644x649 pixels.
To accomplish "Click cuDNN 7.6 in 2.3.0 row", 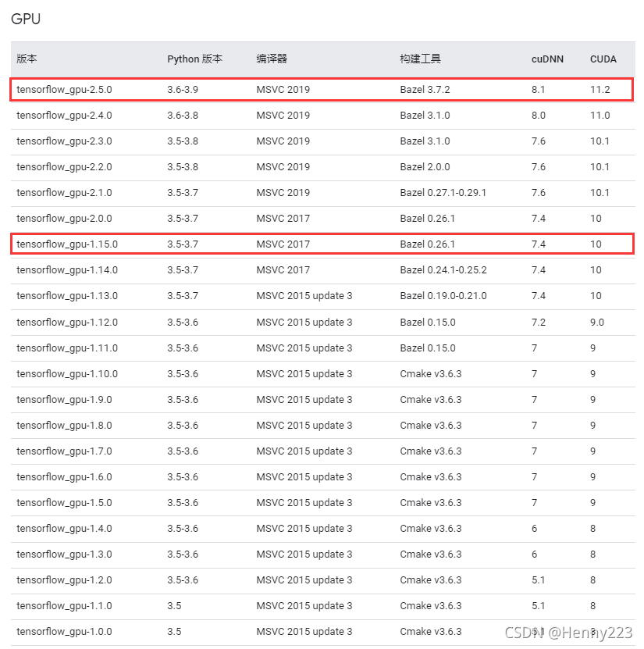I will [538, 141].
